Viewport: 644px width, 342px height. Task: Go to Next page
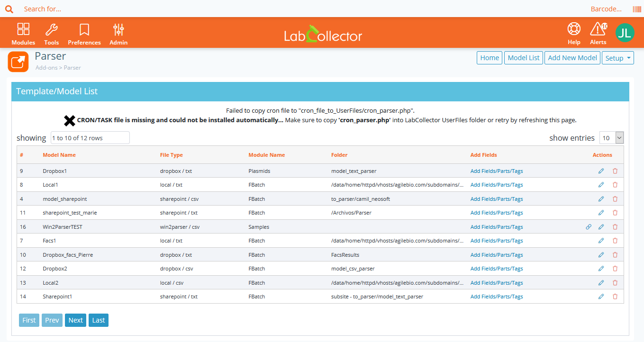(76, 320)
